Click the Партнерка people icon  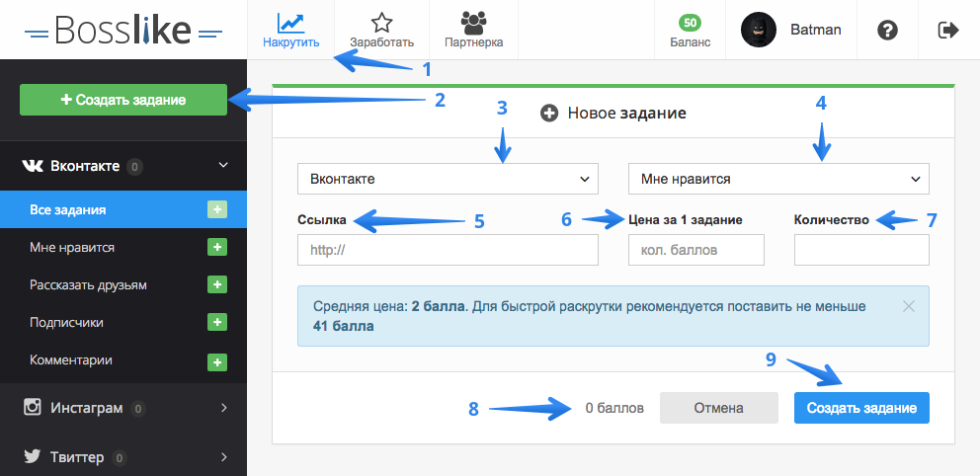474,23
